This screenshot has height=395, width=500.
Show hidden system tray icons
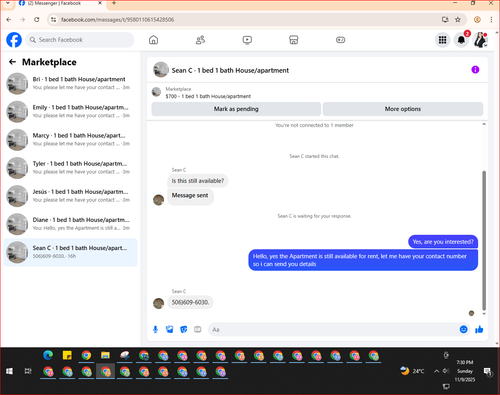coord(436,371)
